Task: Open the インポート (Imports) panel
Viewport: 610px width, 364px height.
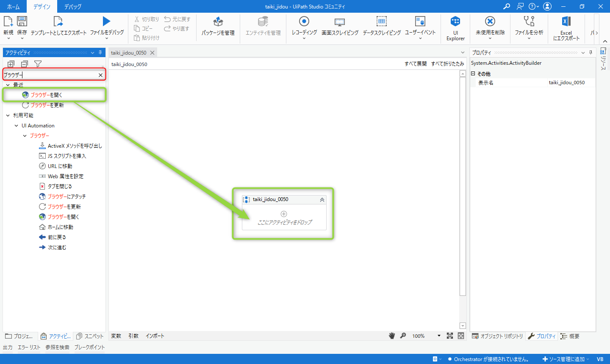Action: (x=155, y=336)
